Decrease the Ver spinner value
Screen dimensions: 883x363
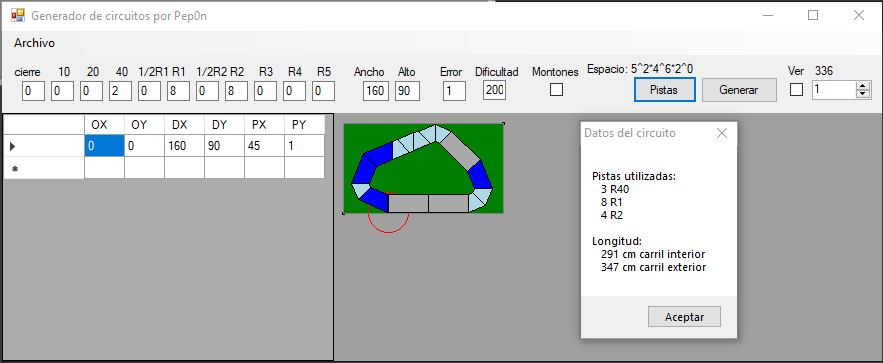(863, 93)
